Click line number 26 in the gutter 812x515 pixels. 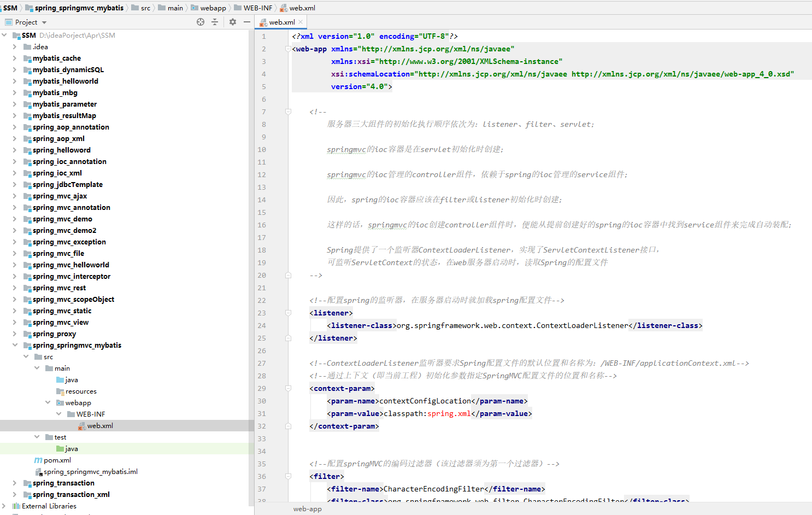tap(262, 350)
